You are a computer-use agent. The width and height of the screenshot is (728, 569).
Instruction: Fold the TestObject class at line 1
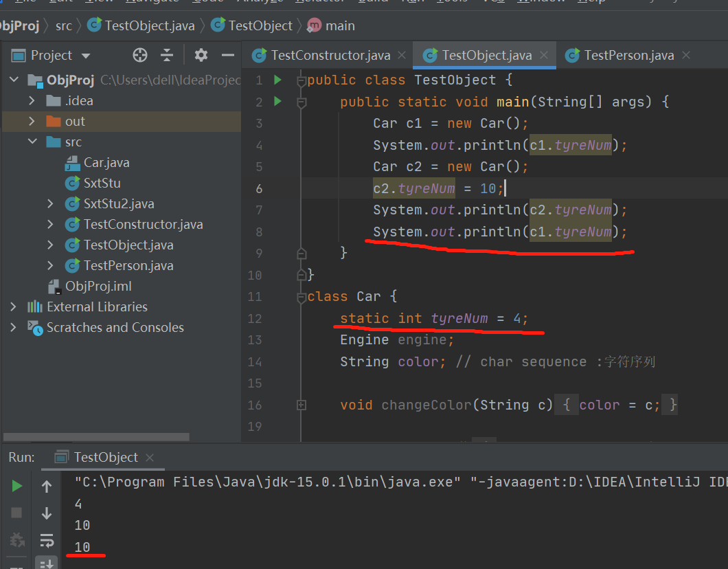tap(302, 82)
